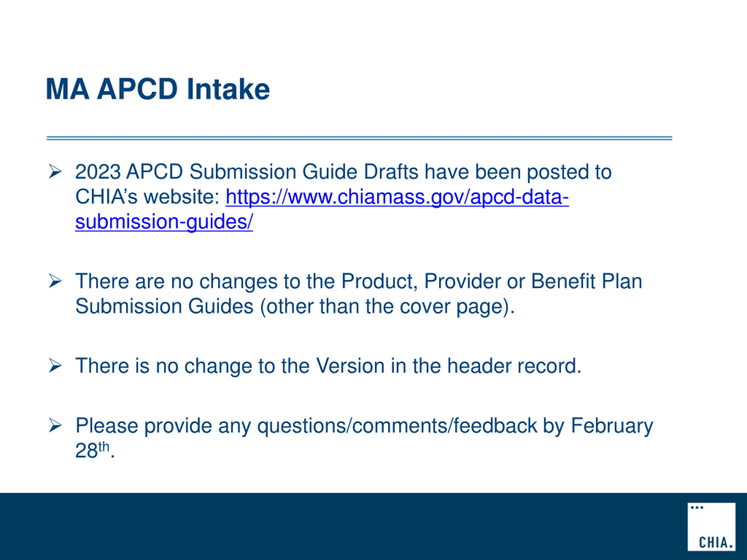Click the horizontal divider line under title
The height and width of the screenshot is (560, 747).
[359, 138]
